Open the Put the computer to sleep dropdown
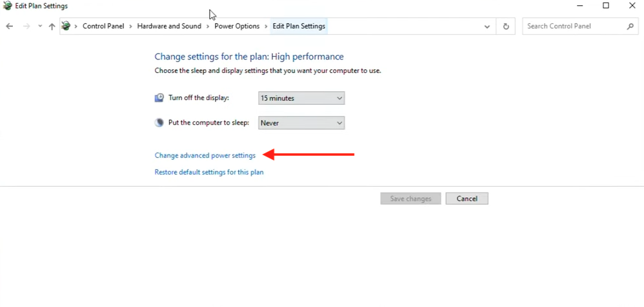Viewport: 644px width, 307px height. pos(301,123)
